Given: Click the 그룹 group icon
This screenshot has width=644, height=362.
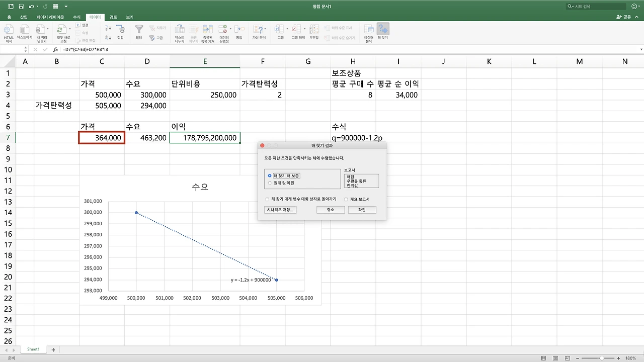Looking at the screenshot, I should point(280,29).
